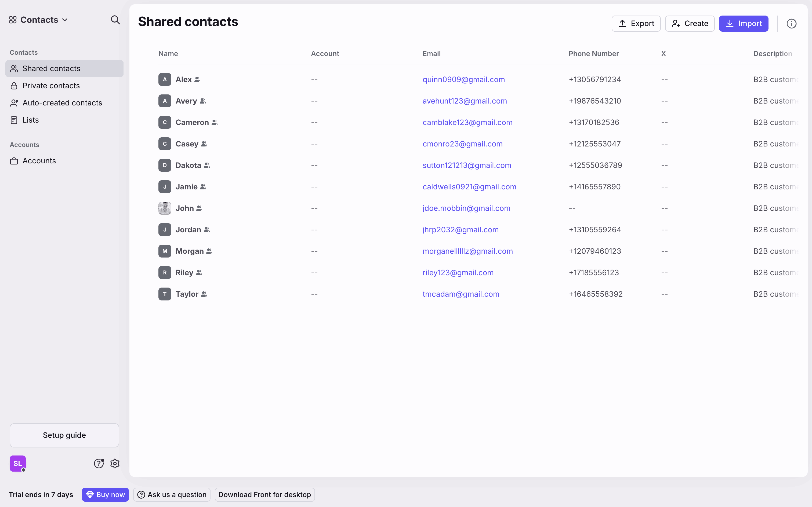Open the info icon at top right

tap(791, 24)
